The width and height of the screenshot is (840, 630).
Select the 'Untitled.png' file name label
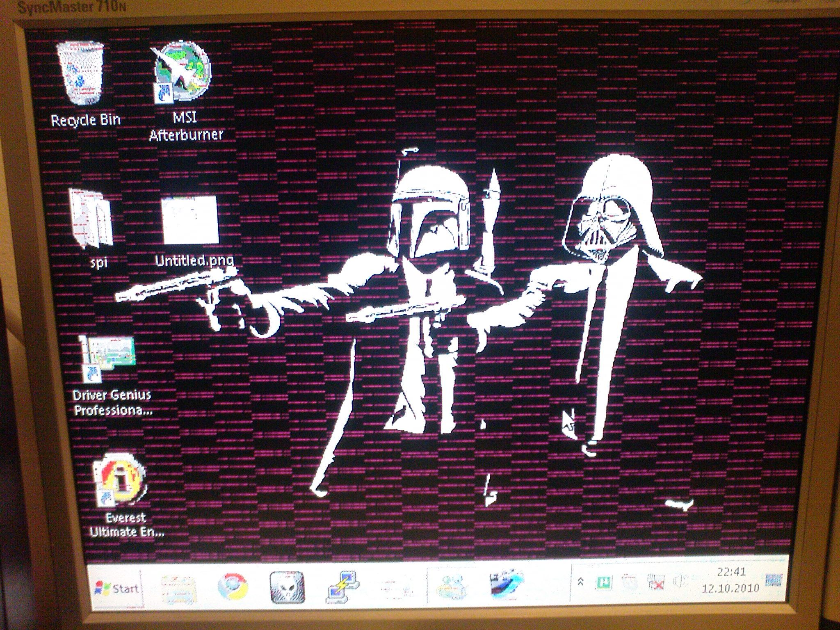194,261
